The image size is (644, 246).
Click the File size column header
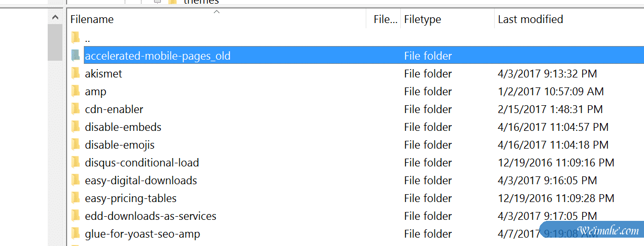pyautogui.click(x=385, y=19)
